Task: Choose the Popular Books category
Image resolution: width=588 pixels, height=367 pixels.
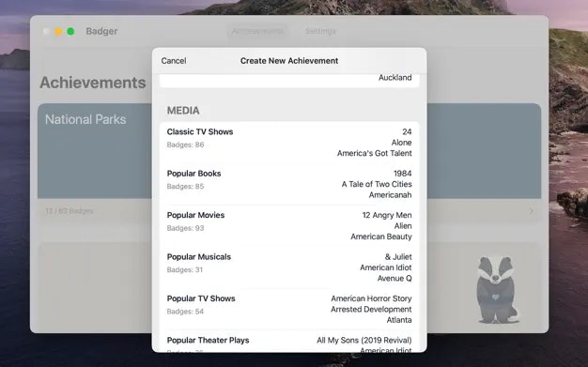Action: click(x=289, y=184)
